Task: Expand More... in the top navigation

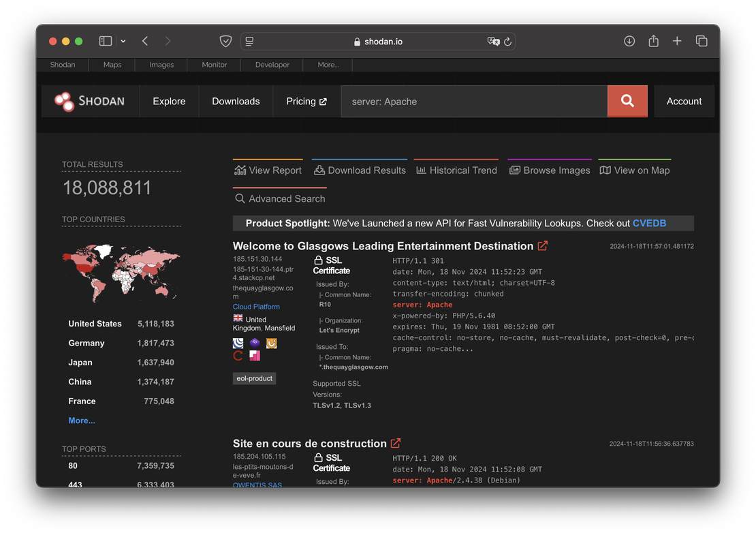Action: click(x=328, y=64)
